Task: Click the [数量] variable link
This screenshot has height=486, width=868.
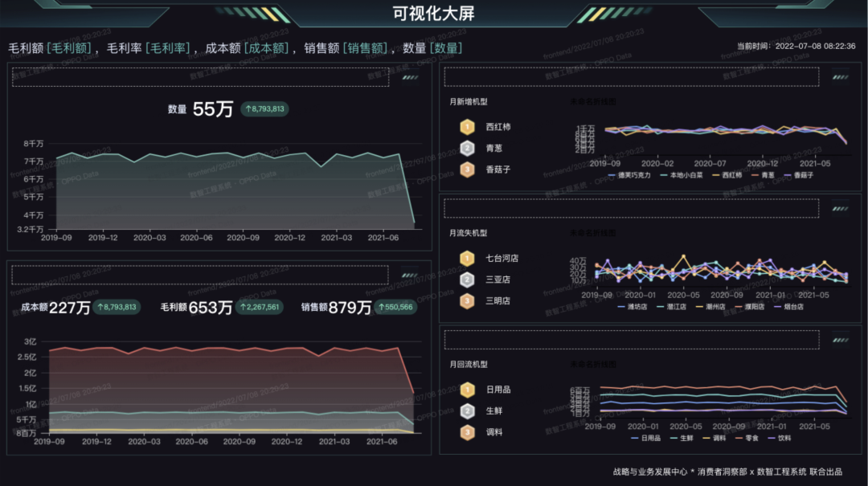Action: pyautogui.click(x=446, y=48)
